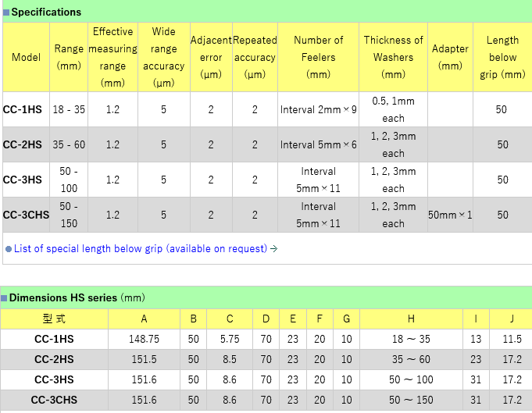Click the '18 - 35' range cell
This screenshot has width=532, height=413.
(x=69, y=109)
